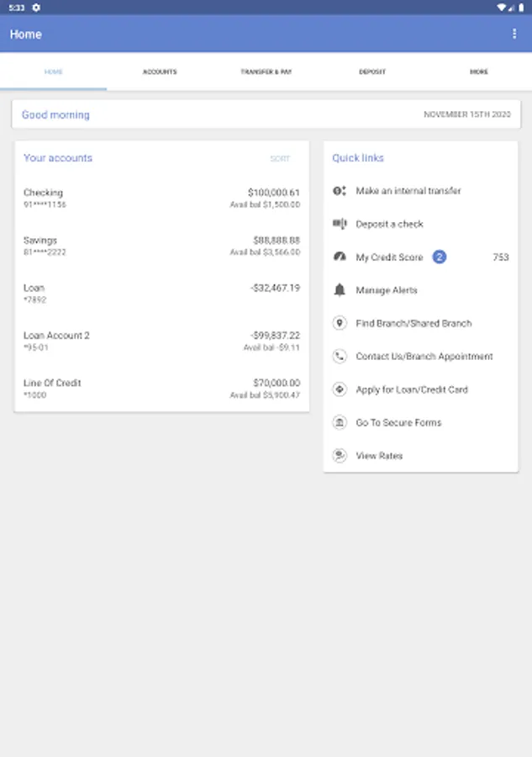The height and width of the screenshot is (757, 532).
Task: Open the Savings account row
Action: (x=161, y=246)
